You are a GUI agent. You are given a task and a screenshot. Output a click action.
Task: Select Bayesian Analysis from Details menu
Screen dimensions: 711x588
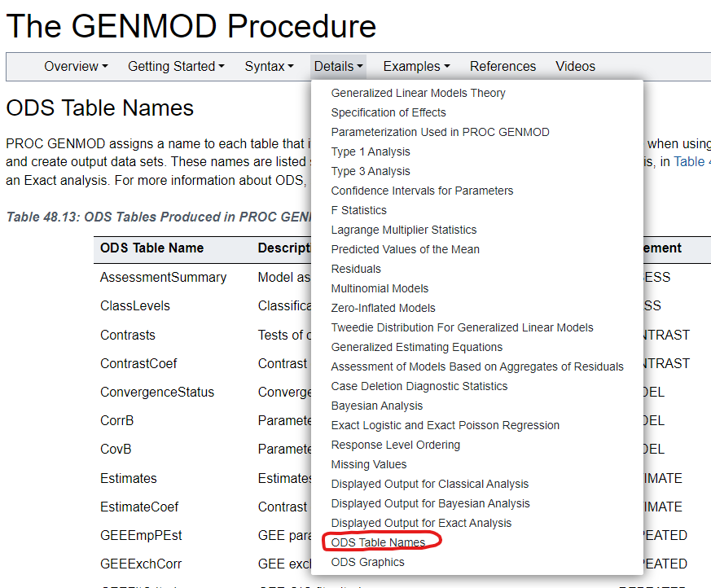(x=376, y=406)
